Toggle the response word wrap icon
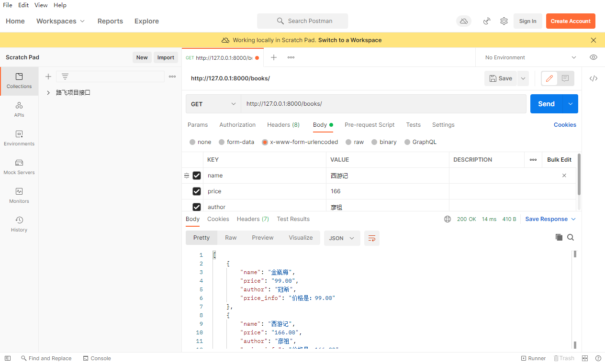Image resolution: width=605 pixels, height=364 pixels. 371,238
